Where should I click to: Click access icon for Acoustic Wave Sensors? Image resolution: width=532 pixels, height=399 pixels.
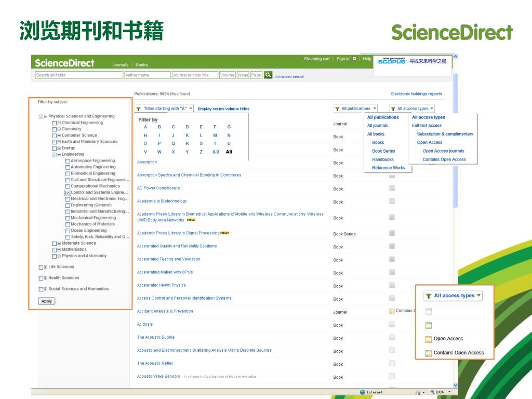(392, 376)
